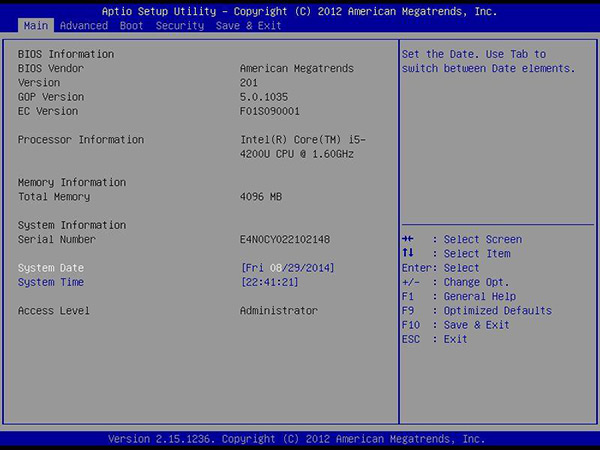Click the System Time value field
The image size is (600, 450).
click(271, 283)
